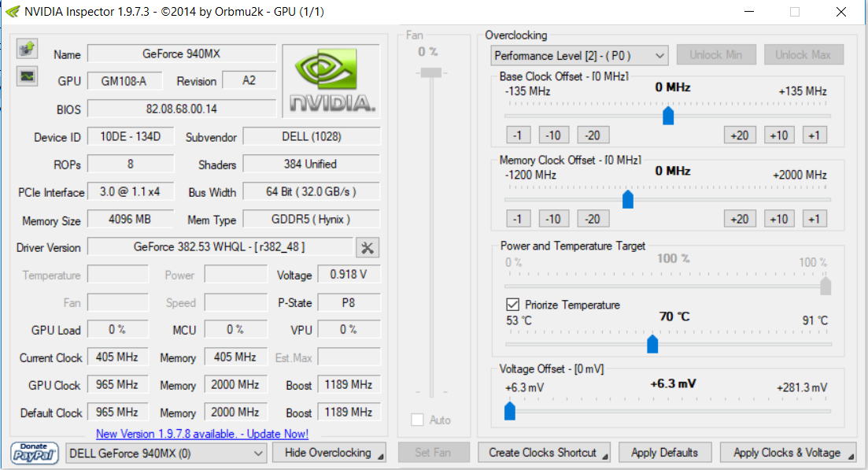Click the PayPal Donate button
This screenshot has height=470, width=868.
click(x=34, y=453)
